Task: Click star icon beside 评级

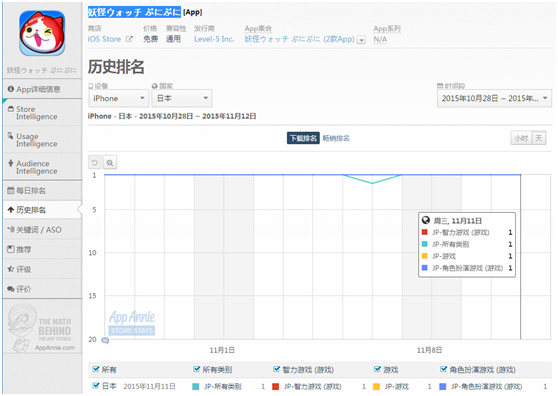Action: click(11, 269)
